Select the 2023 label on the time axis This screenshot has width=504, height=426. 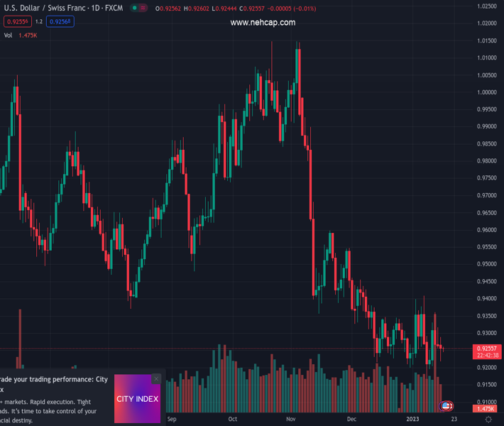point(412,420)
